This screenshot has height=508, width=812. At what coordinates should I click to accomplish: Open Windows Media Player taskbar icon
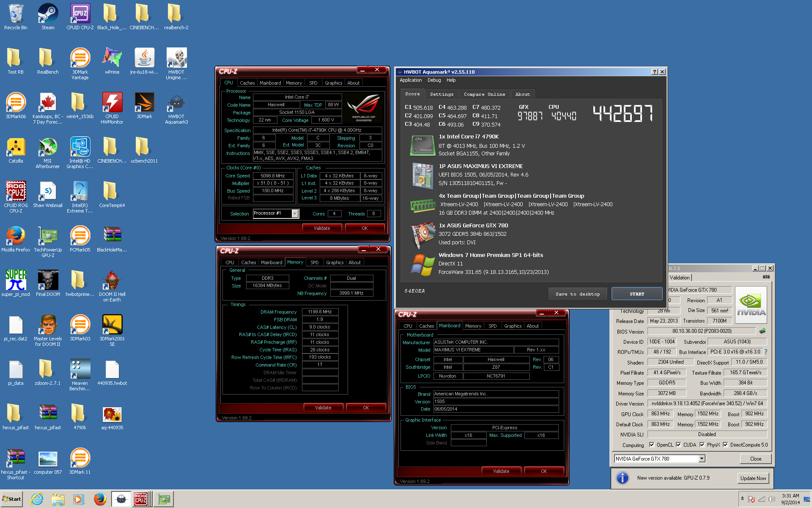click(78, 499)
